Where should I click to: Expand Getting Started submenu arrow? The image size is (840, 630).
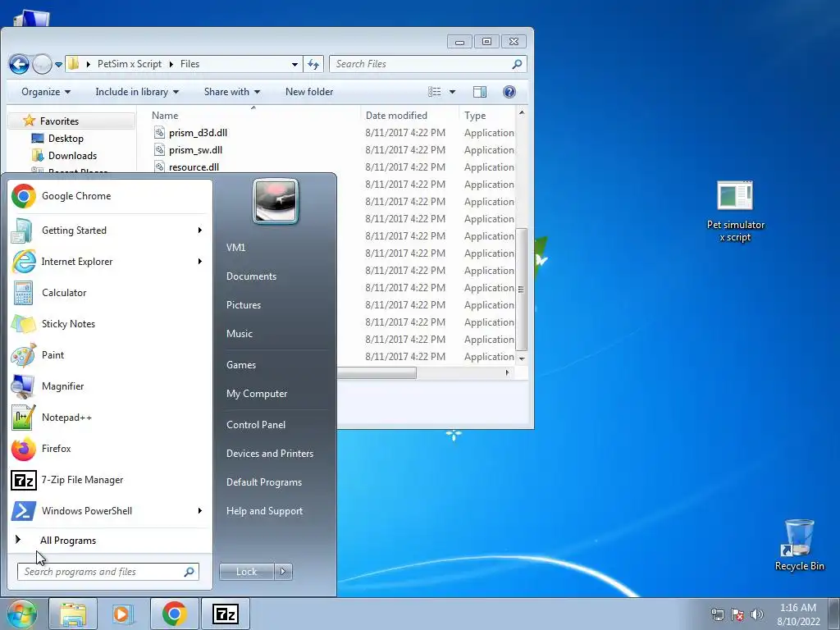200,231
